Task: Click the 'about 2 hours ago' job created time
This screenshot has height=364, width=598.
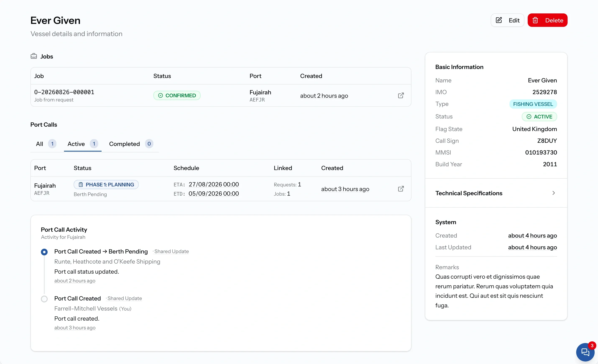Action: pyautogui.click(x=324, y=96)
